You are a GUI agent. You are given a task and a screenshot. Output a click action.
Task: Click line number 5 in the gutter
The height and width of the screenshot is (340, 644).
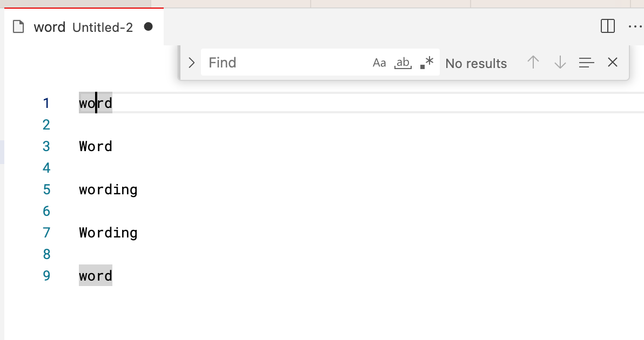(x=46, y=189)
